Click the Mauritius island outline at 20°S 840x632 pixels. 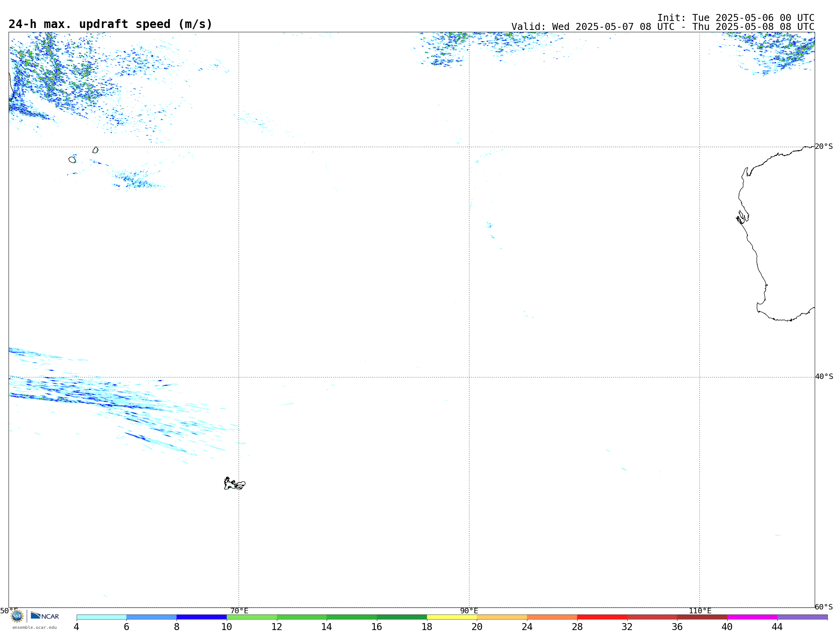point(95,150)
